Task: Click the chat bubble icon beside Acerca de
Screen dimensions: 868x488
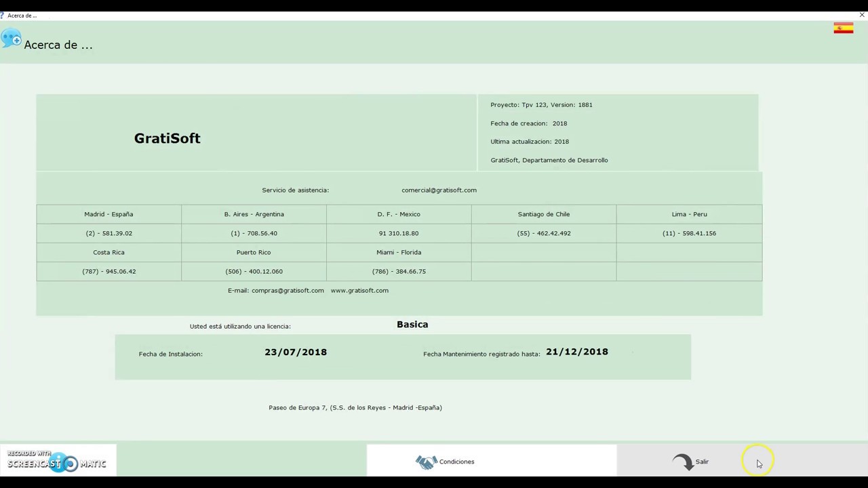Action: 11,39
